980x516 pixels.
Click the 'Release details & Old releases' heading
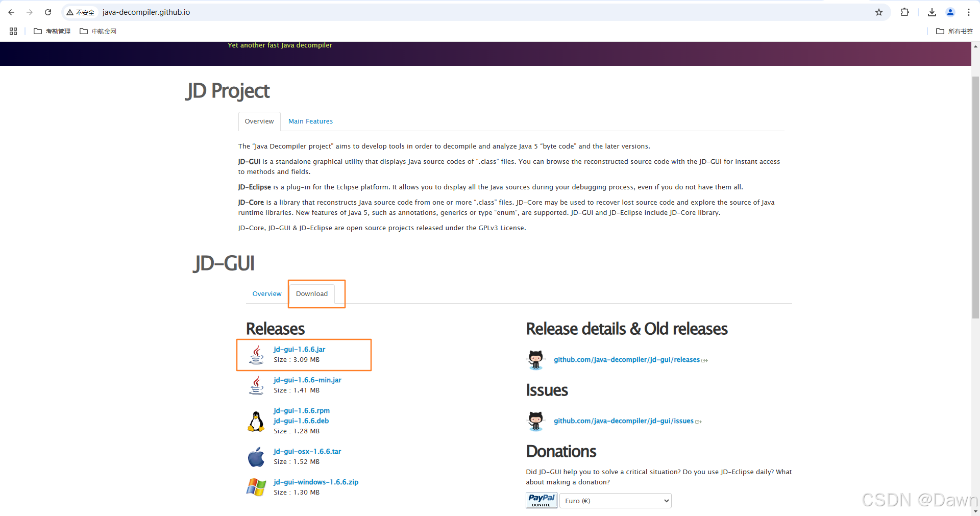[x=627, y=329]
